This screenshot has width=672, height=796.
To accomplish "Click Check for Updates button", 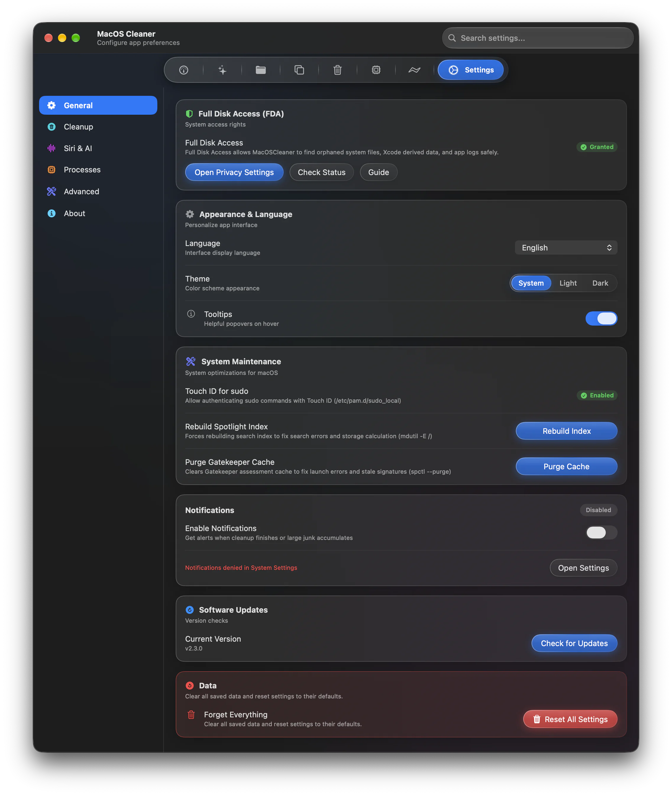I will point(574,644).
